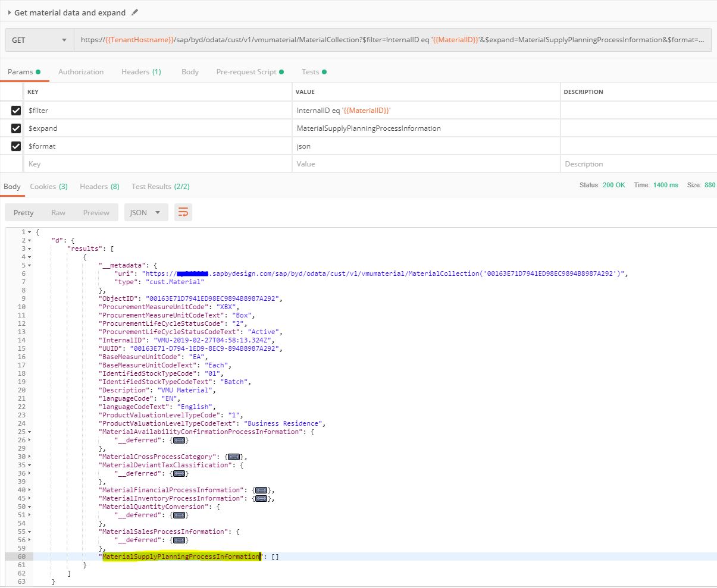Expand __deferred ellipsis under MaterialAvailabilityConfirmationProcessInformation
The width and height of the screenshot is (717, 588).
click(x=179, y=440)
